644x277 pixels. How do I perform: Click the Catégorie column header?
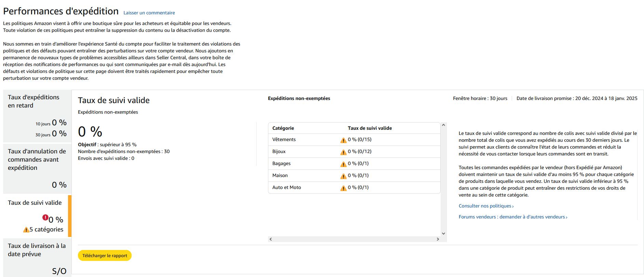283,128
